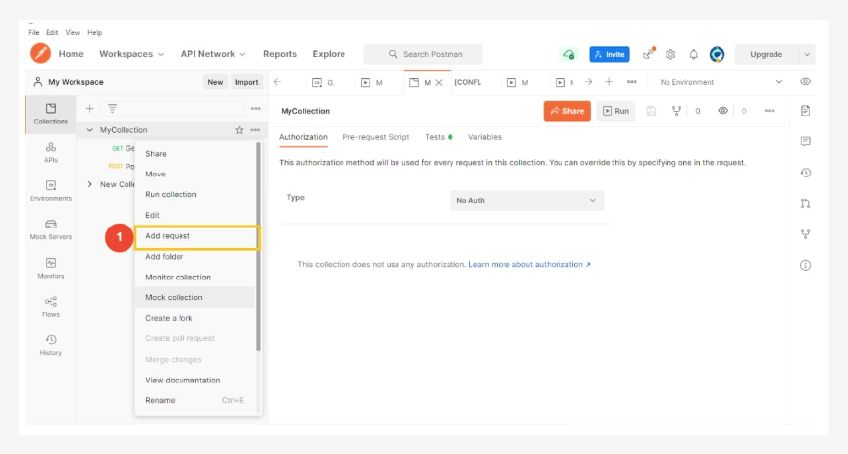This screenshot has height=454, width=848.
Task: Choose Create a fork from menu
Action: pos(195,318)
